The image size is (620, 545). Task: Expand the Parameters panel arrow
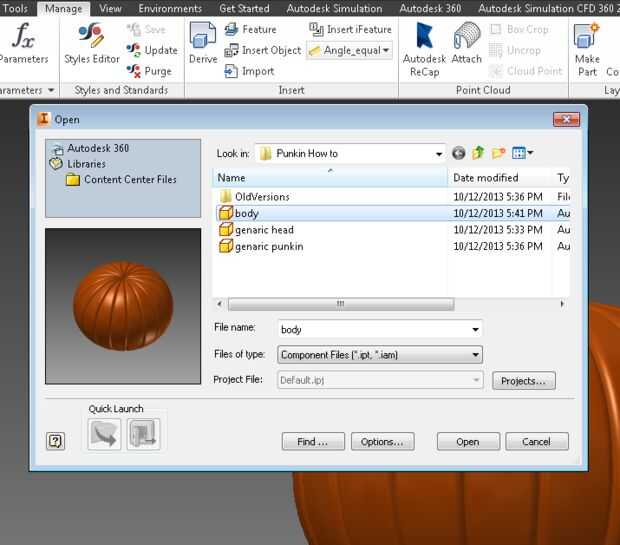(x=51, y=90)
